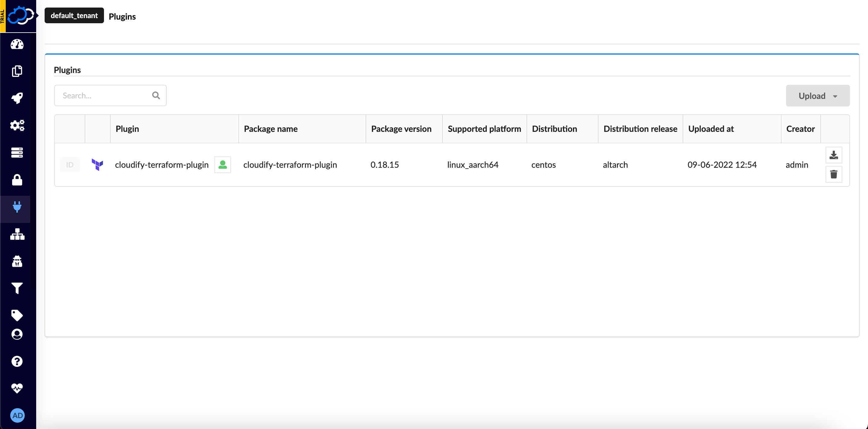868x429 pixels.
Task: Click the 09-06-2022 12:54 upload date
Action: pyautogui.click(x=722, y=165)
